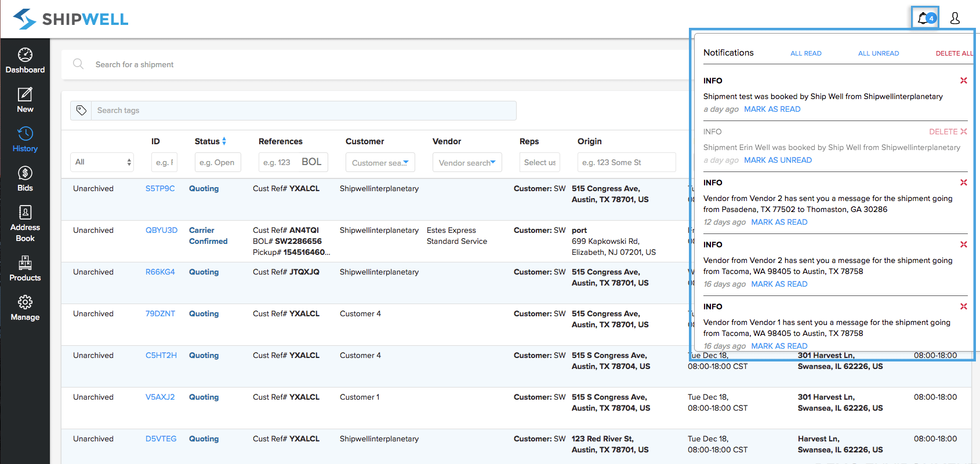Open Bids in sidebar
Screen dimensions: 980x464
[x=25, y=179]
